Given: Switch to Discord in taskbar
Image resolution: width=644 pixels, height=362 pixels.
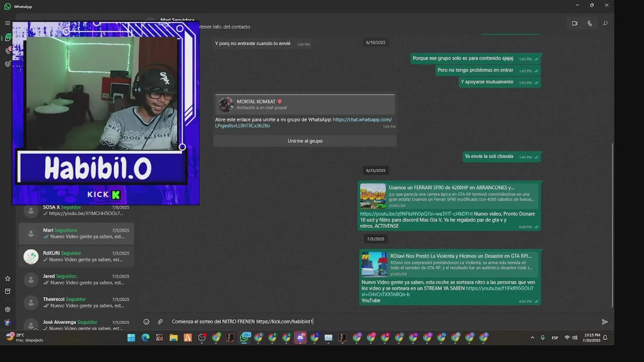Looking at the screenshot, I should click(x=300, y=338).
